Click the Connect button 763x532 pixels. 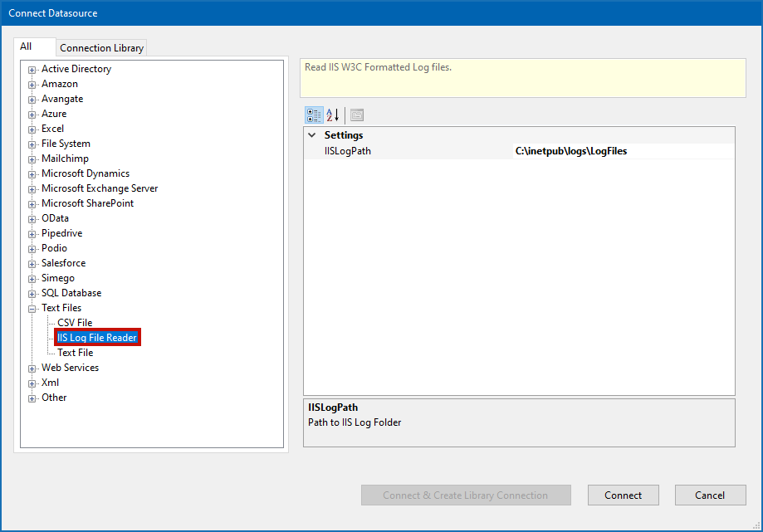coord(623,495)
